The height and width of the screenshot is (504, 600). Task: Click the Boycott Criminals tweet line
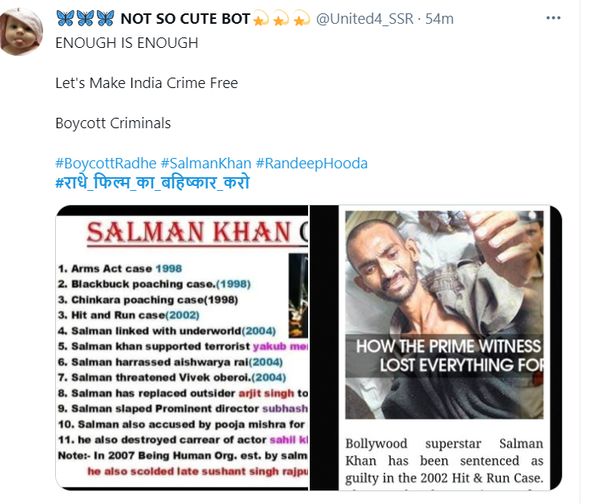(x=113, y=123)
